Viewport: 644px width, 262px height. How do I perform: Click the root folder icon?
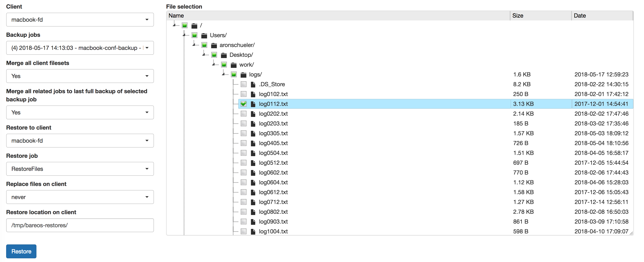194,26
